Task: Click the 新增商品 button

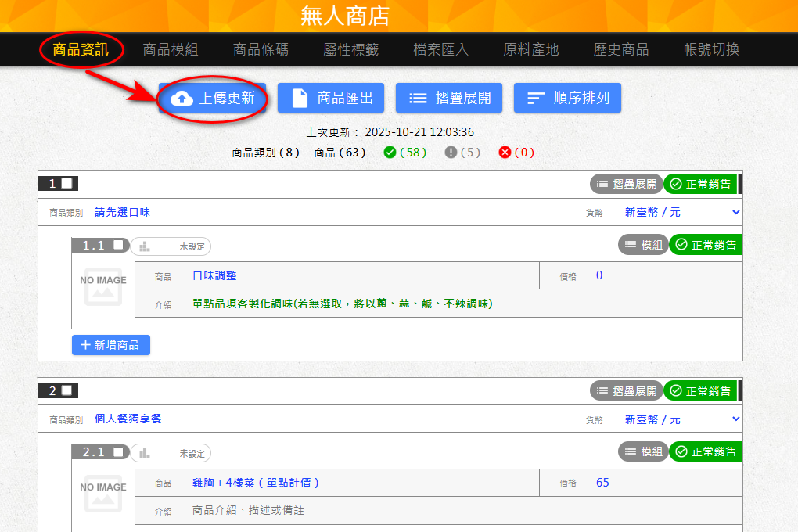Action: point(110,345)
